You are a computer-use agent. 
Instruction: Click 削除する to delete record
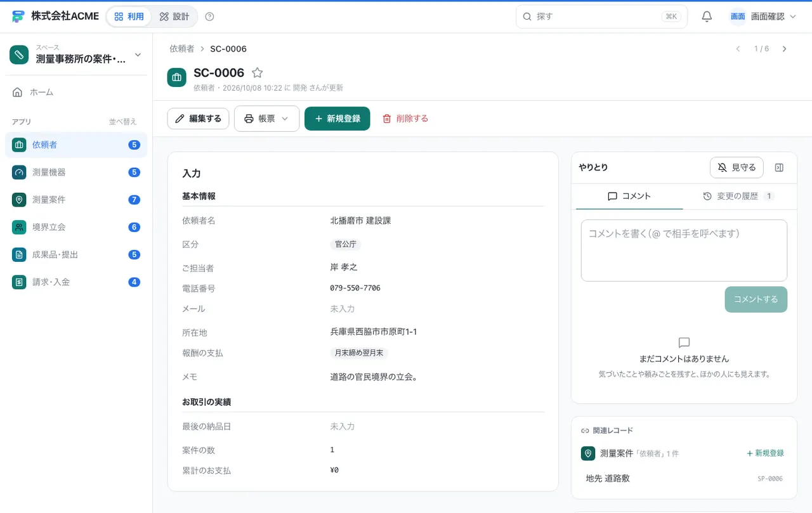pos(405,119)
